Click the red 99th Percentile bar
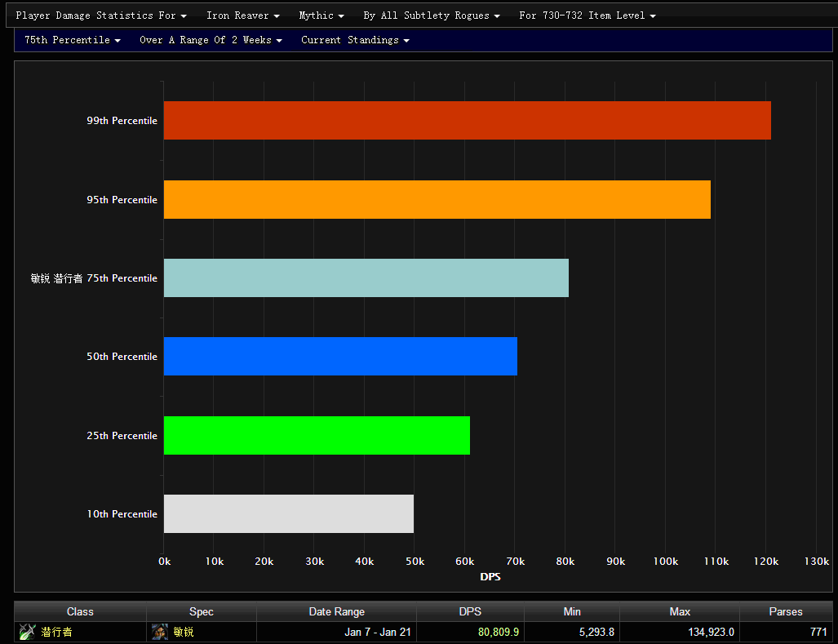Image resolution: width=838 pixels, height=644 pixels. (x=467, y=121)
